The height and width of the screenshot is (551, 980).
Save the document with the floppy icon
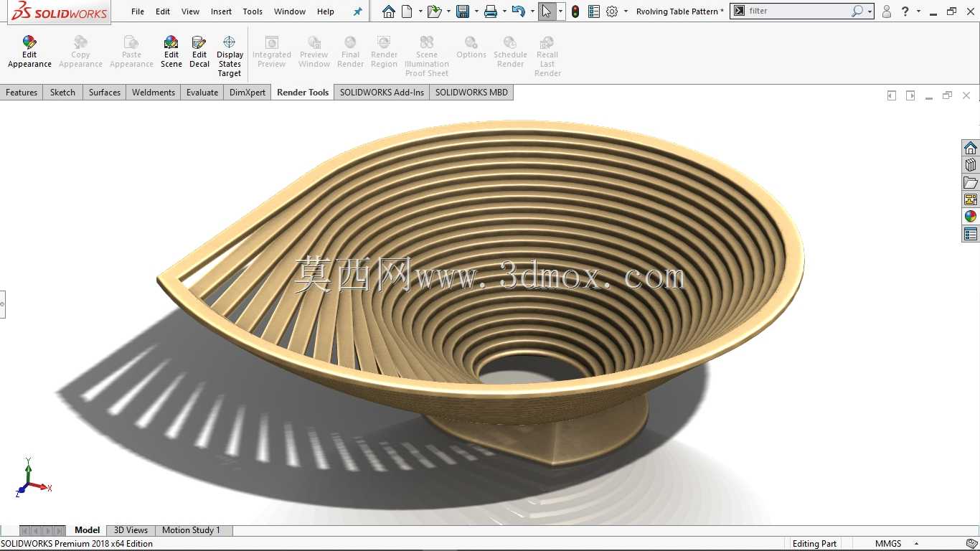click(x=463, y=11)
